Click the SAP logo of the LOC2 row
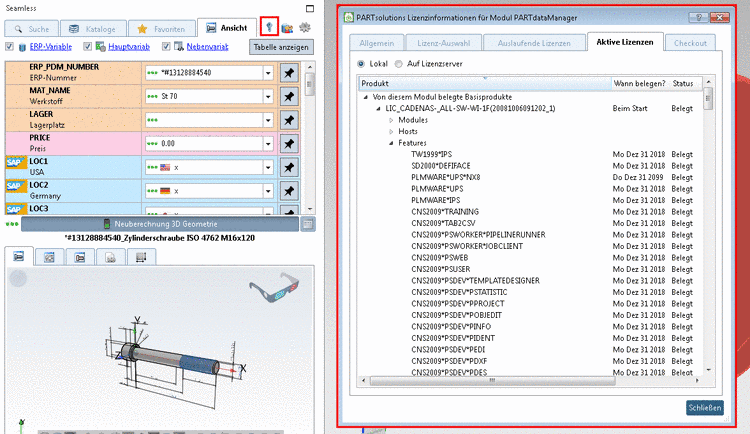 coord(16,186)
